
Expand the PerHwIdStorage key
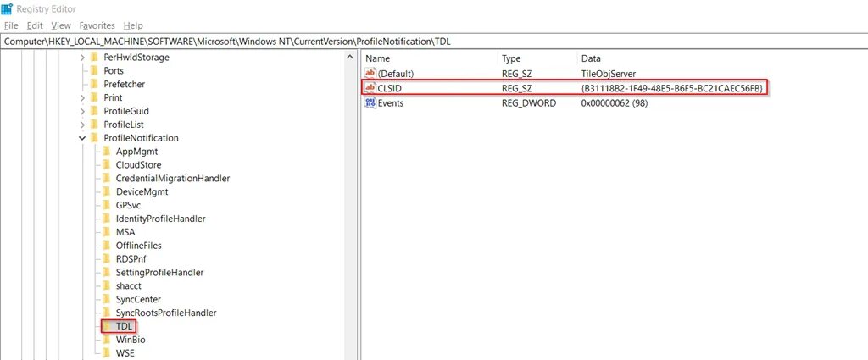pos(82,58)
